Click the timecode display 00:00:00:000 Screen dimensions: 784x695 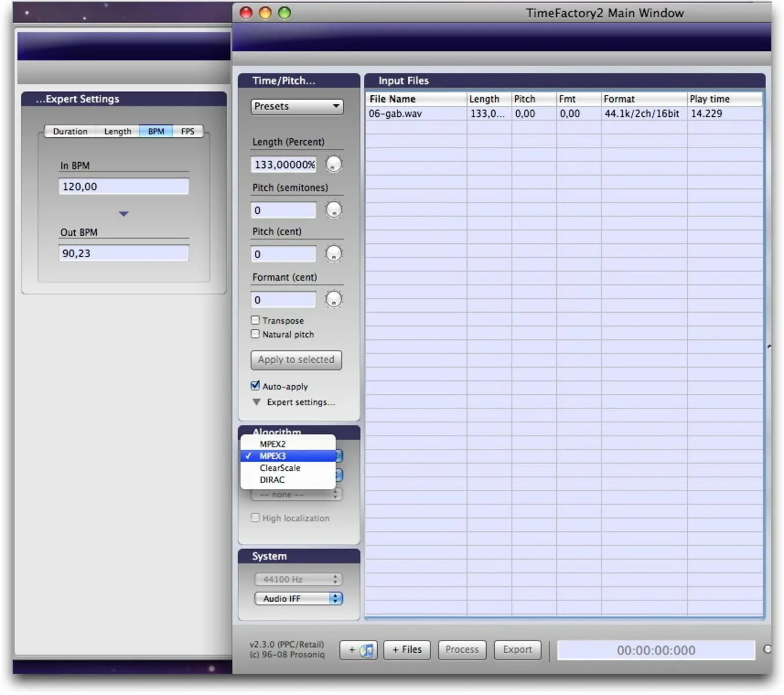tap(656, 650)
